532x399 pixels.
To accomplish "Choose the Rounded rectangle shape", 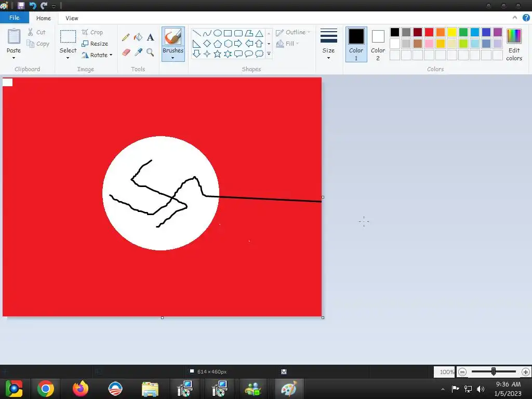I will (238, 33).
